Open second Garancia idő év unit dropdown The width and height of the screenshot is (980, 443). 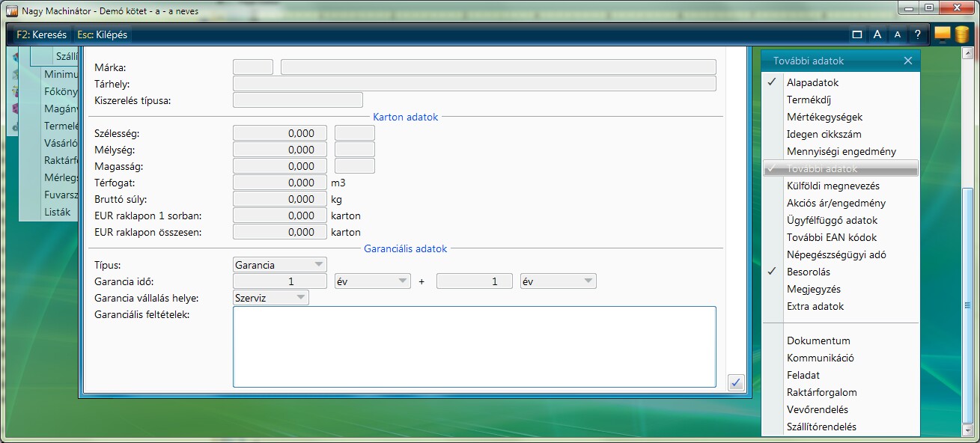(559, 281)
